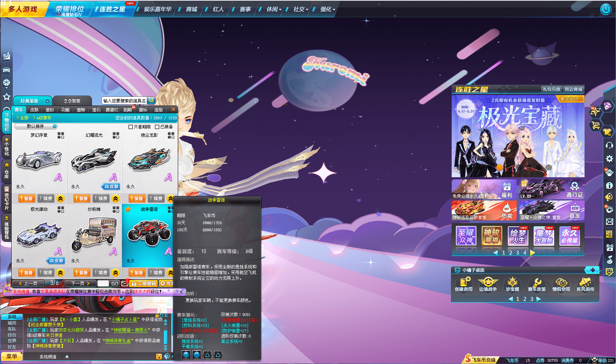
Task: Open the 默认排序 sort dropdown
Action: [36, 126]
